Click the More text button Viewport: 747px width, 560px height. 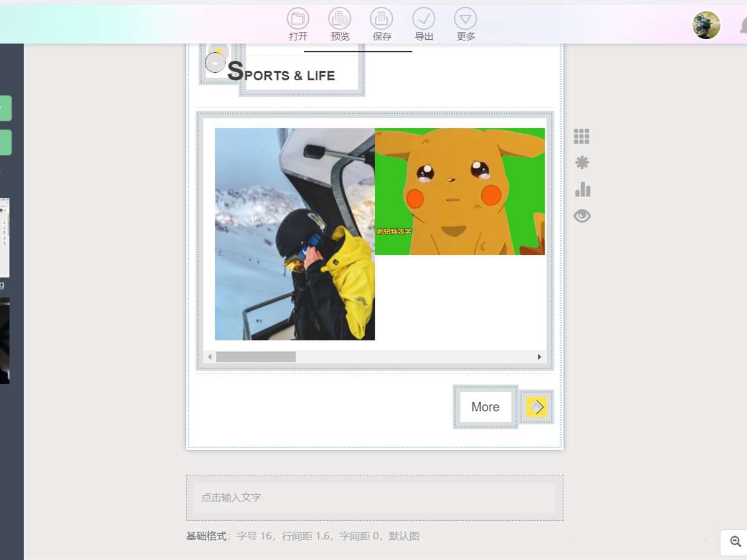point(486,407)
